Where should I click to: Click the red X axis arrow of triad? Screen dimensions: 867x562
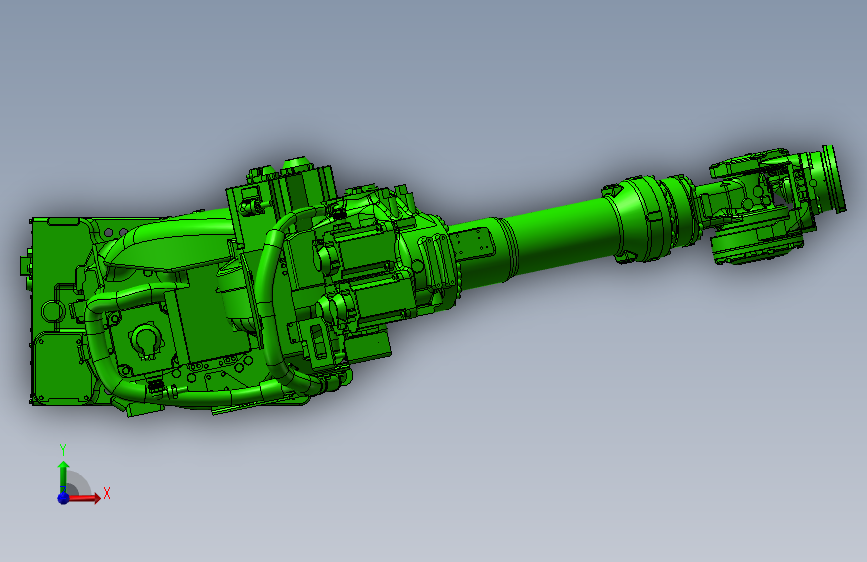[x=83, y=498]
